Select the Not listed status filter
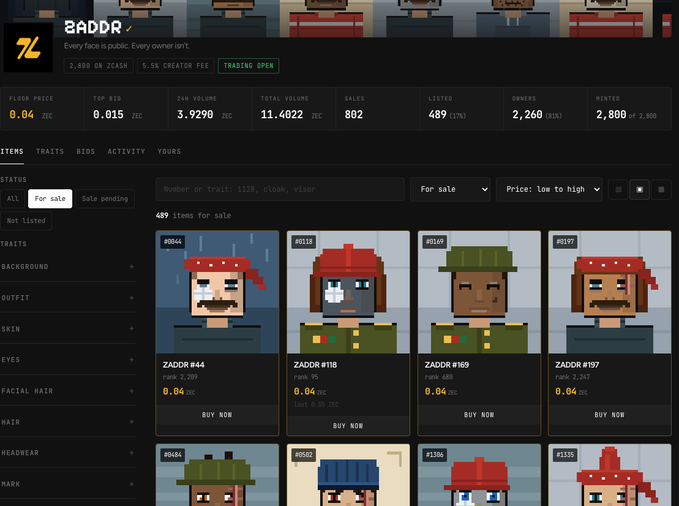679x506 pixels. [x=26, y=221]
